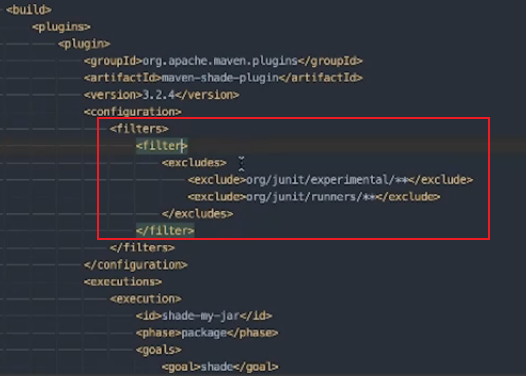This screenshot has width=526, height=376.
Task: Click the <filters> opening tag
Action: [139, 129]
